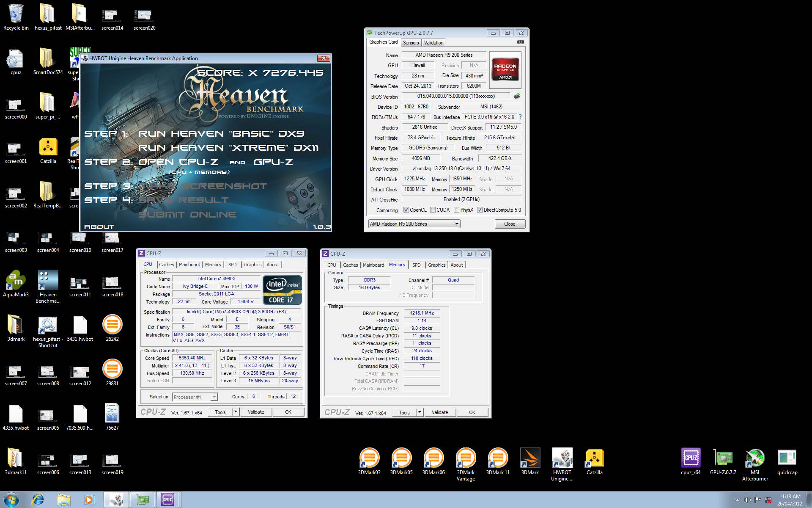Launch the 3DMark06 shortcut

pos(433,461)
